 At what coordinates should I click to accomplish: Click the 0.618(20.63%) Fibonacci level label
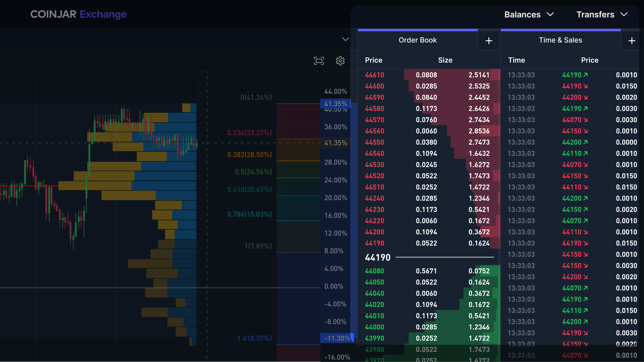click(x=249, y=189)
